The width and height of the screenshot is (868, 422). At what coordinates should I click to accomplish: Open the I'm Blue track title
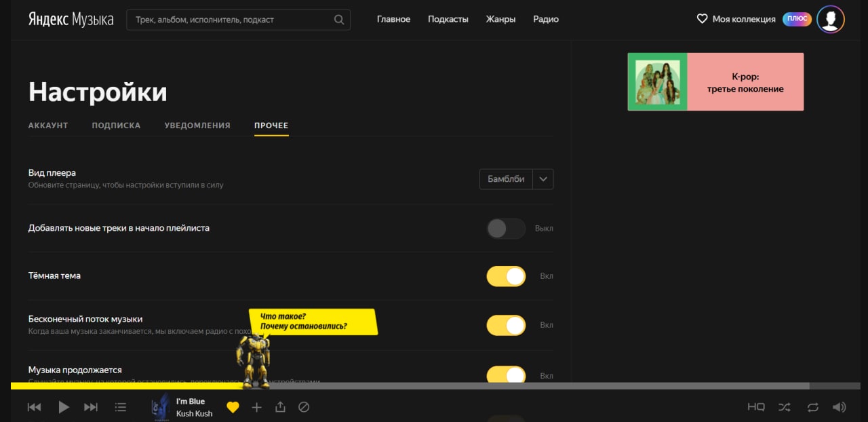click(x=191, y=401)
